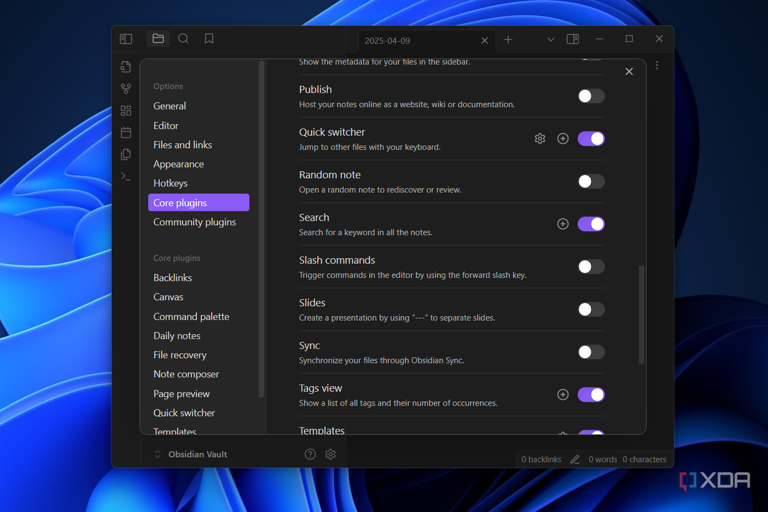Open the search magnifier in top bar
The width and height of the screenshot is (768, 512).
tap(183, 39)
